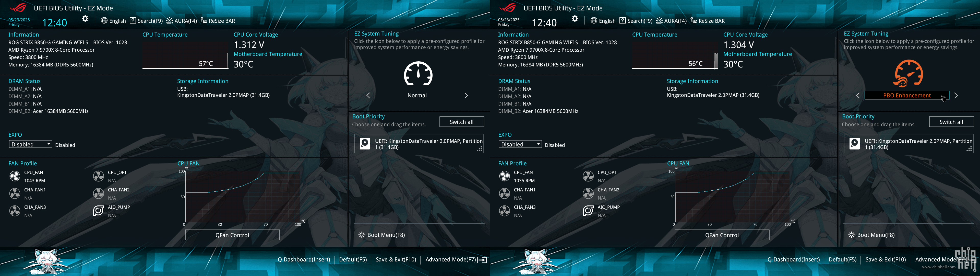Click CHA_FAN1 fan icon in left screen
The image size is (980, 276).
(15, 193)
